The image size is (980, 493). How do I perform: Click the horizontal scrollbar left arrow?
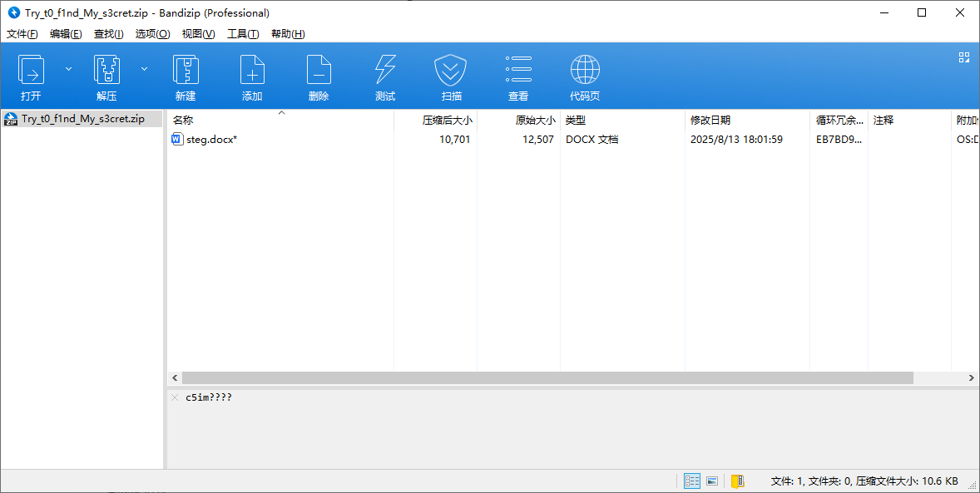(x=175, y=378)
